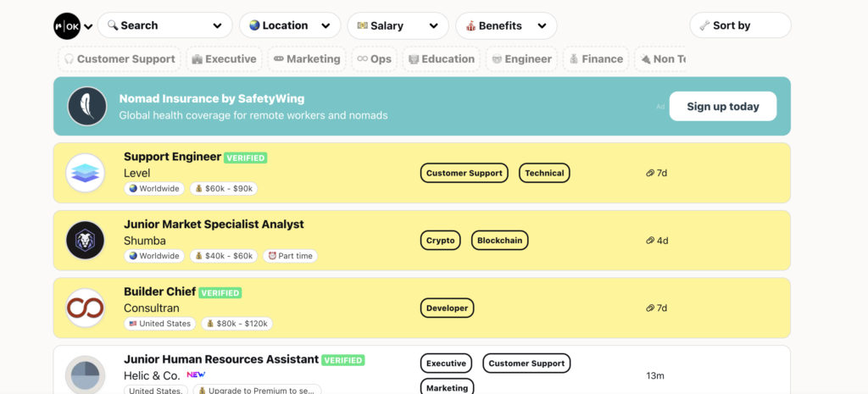Click the SafetyWing feather logo

87,106
